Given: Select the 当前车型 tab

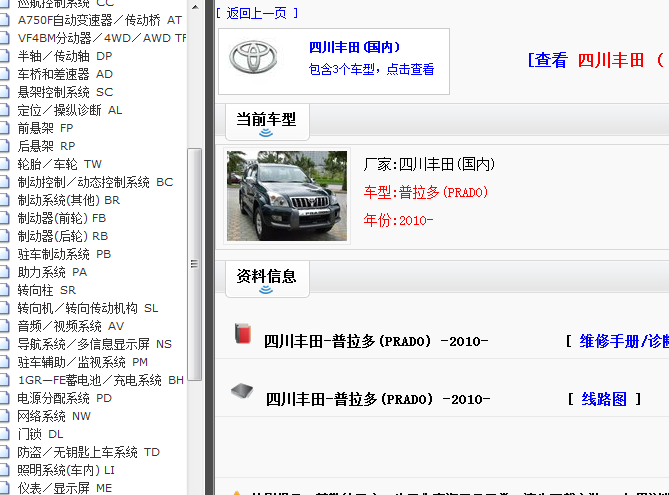Looking at the screenshot, I should tap(267, 122).
